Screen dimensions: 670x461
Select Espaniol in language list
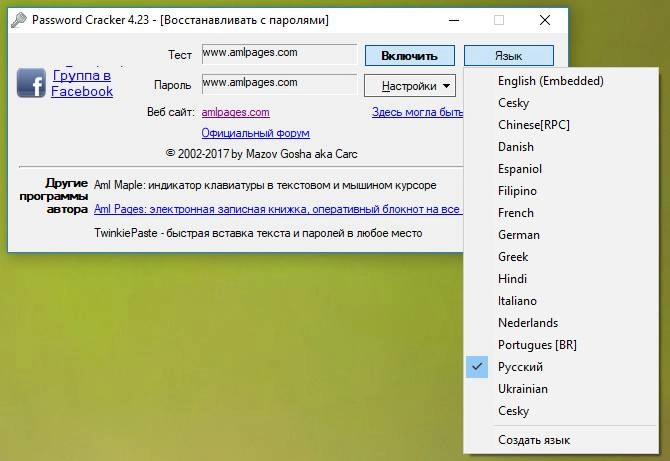click(x=561, y=169)
